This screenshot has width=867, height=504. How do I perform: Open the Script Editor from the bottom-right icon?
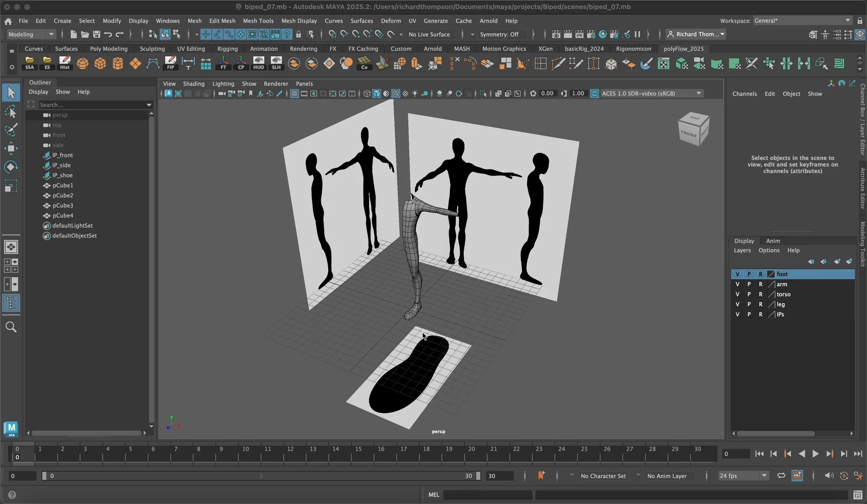pyautogui.click(x=857, y=495)
